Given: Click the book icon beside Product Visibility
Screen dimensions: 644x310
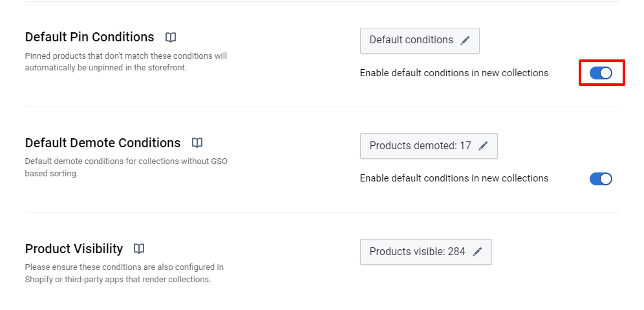Looking at the screenshot, I should [139, 249].
